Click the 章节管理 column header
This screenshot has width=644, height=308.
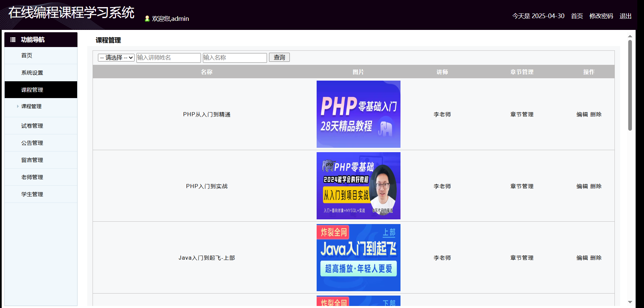522,72
